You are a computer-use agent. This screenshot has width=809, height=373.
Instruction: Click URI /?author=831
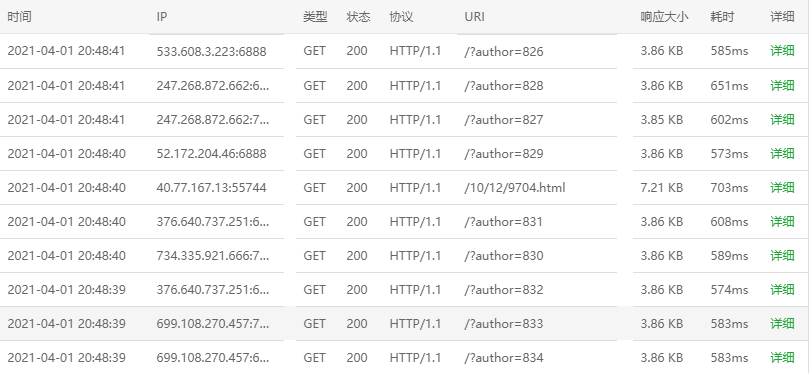(x=504, y=221)
